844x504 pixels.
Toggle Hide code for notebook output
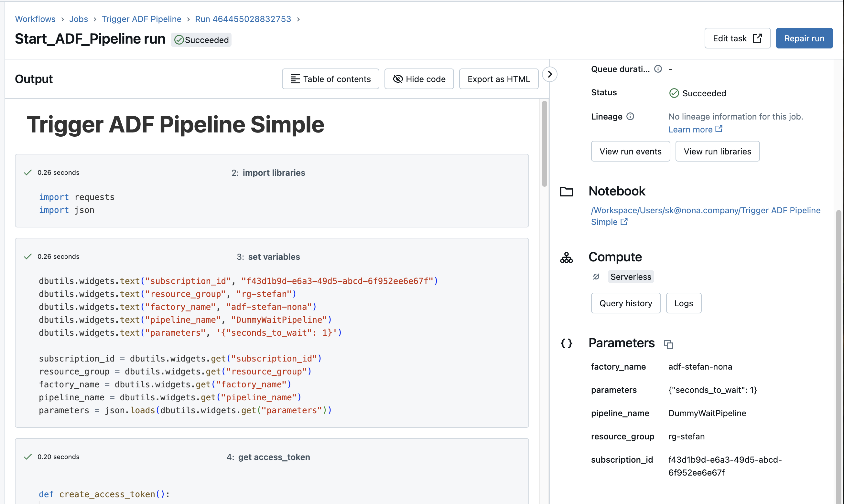click(419, 79)
